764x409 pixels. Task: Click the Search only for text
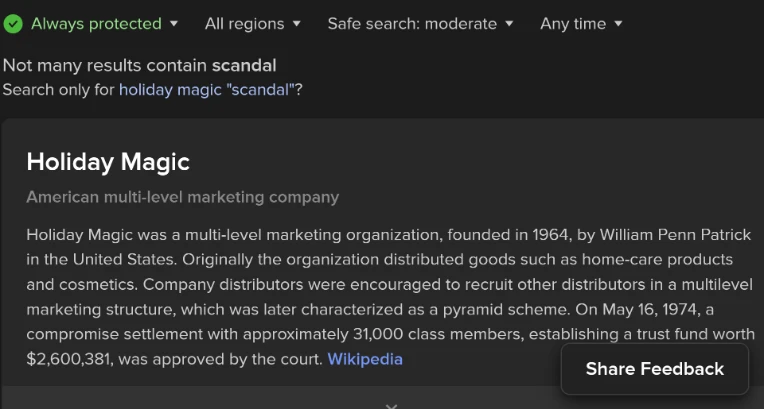(59, 90)
